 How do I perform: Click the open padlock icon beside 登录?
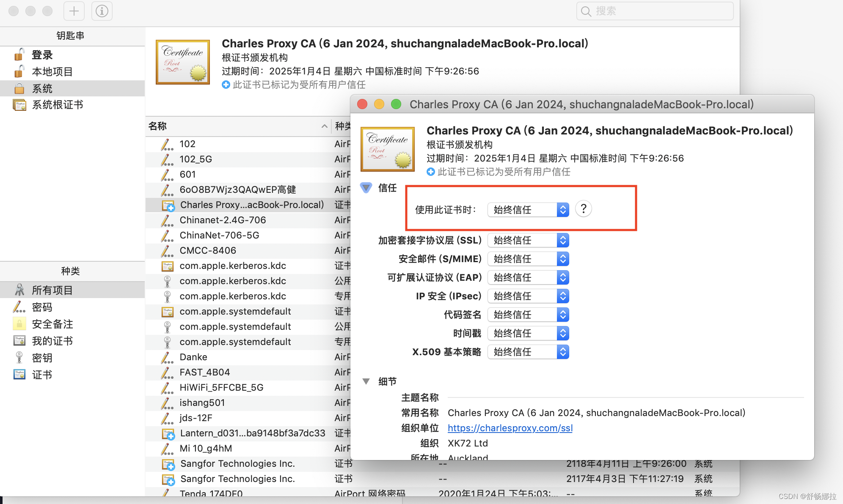[19, 55]
